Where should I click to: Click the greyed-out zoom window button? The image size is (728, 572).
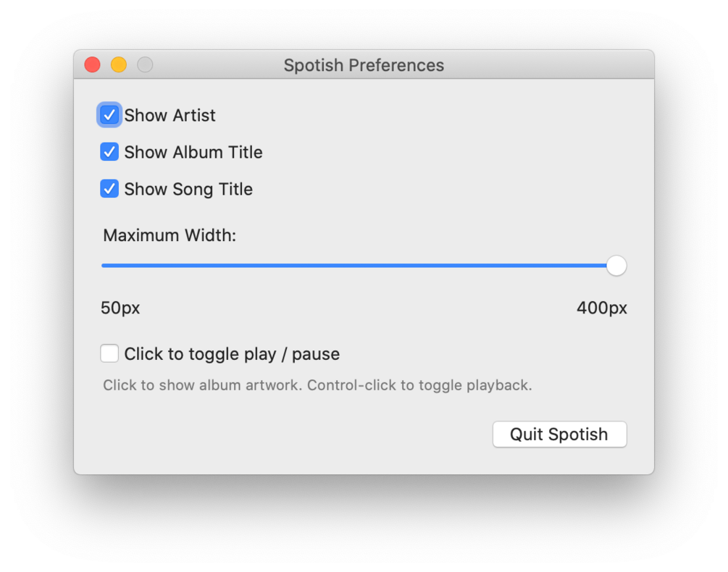click(x=145, y=65)
